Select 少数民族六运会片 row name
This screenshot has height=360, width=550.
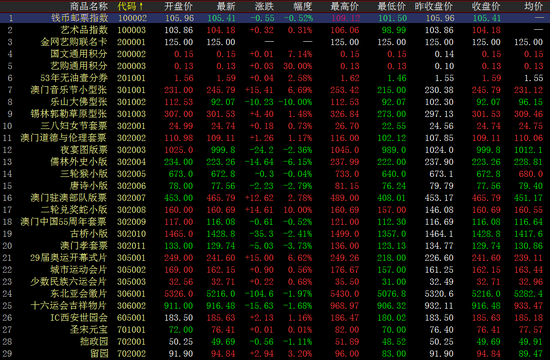tap(69, 281)
